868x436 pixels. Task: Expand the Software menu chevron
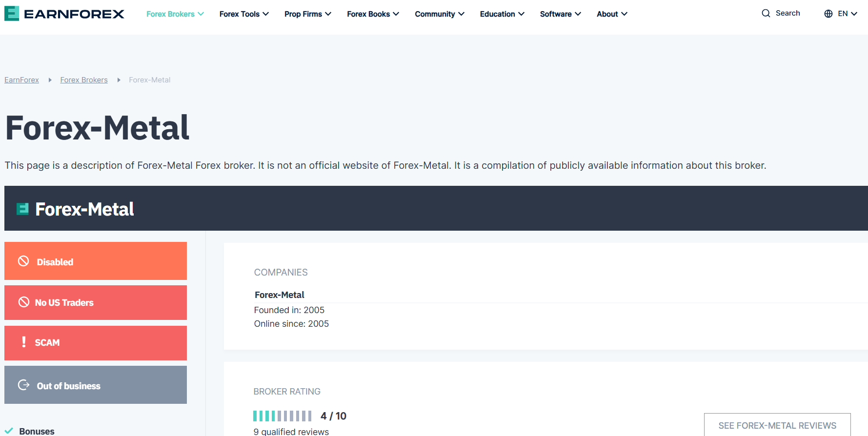[578, 14]
